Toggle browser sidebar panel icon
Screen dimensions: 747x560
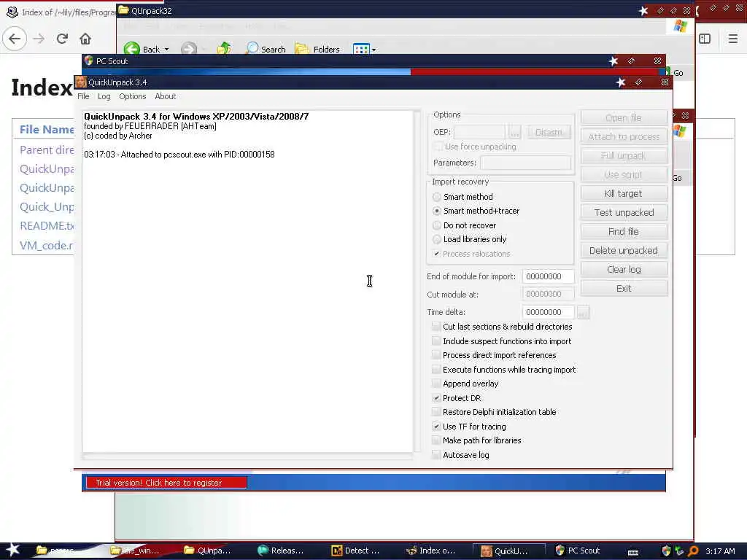point(705,39)
